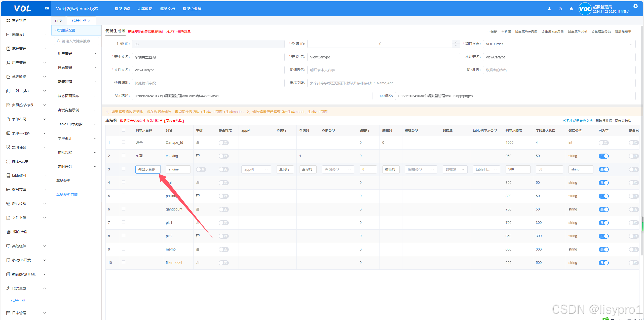Switch to the 首页 tab
This screenshot has height=320, width=644.
(x=58, y=21)
